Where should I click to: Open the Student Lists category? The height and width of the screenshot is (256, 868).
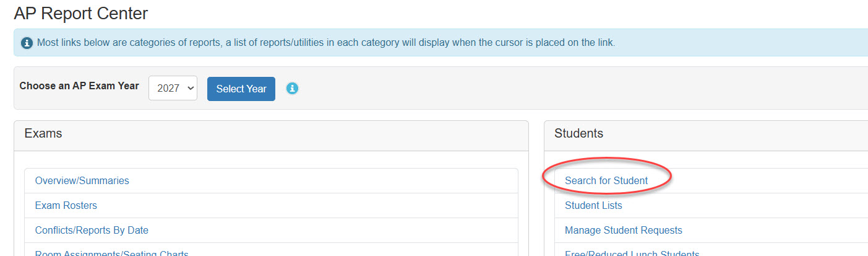click(593, 205)
